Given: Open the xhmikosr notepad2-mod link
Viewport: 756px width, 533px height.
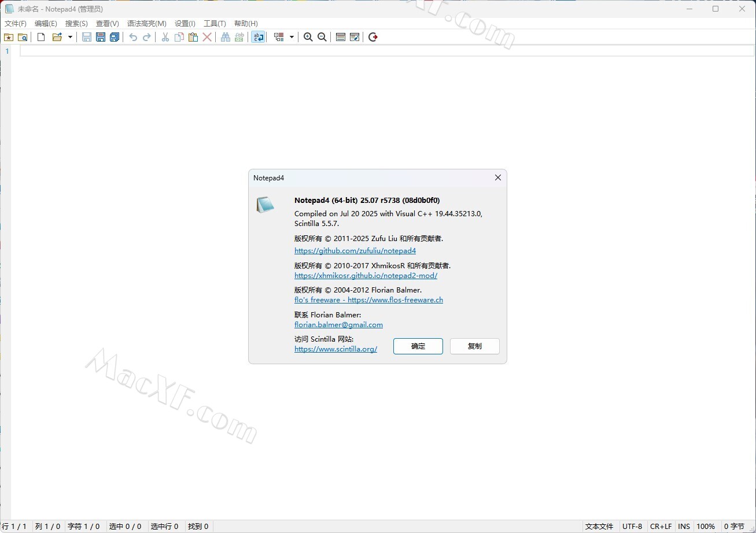Looking at the screenshot, I should [366, 276].
